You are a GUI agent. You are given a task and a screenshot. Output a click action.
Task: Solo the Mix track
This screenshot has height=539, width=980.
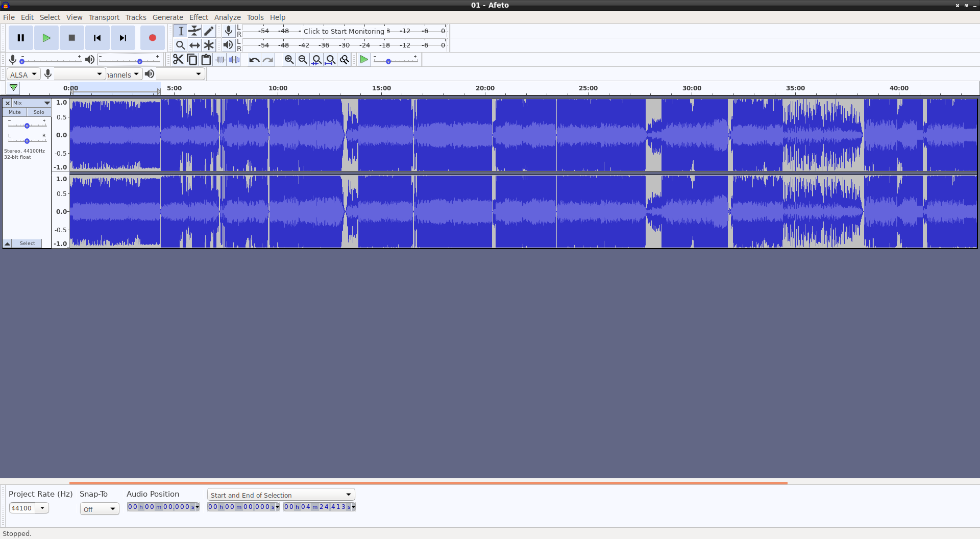tap(39, 112)
